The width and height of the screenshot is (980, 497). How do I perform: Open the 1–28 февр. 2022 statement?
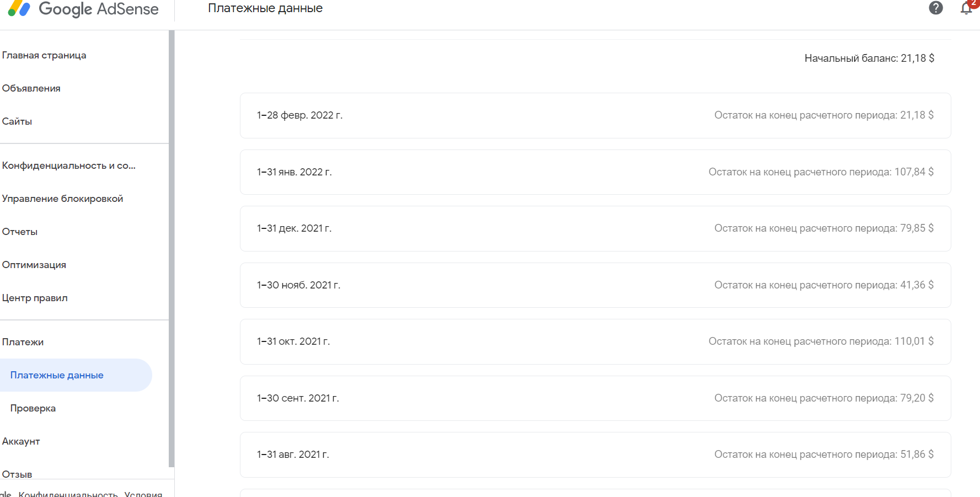pyautogui.click(x=595, y=115)
